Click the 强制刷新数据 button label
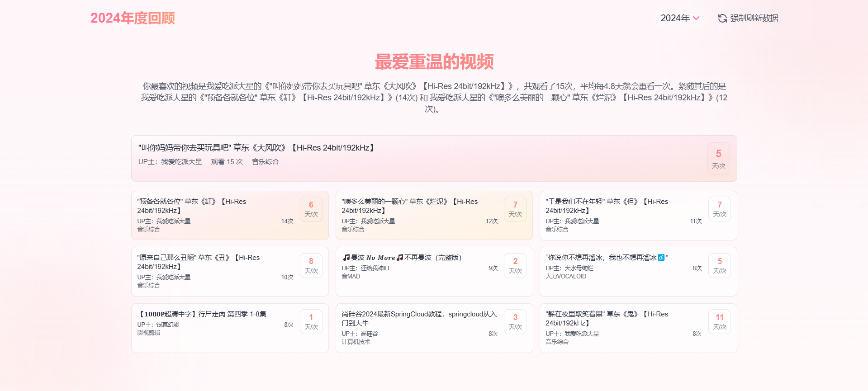 [754, 18]
